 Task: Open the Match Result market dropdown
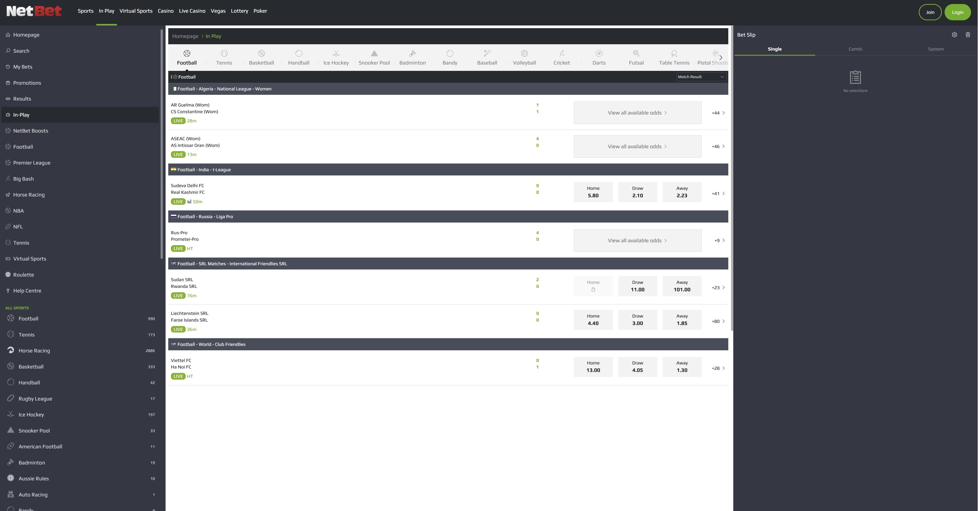[701, 77]
